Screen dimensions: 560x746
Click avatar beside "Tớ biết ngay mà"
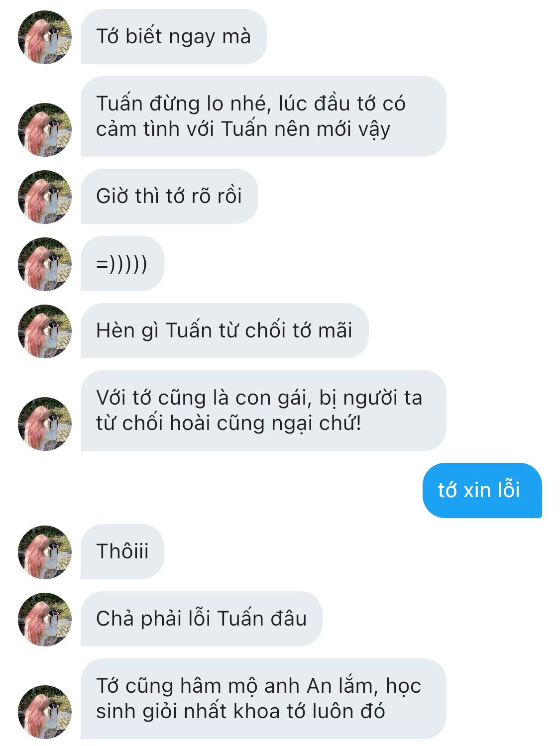(45, 37)
